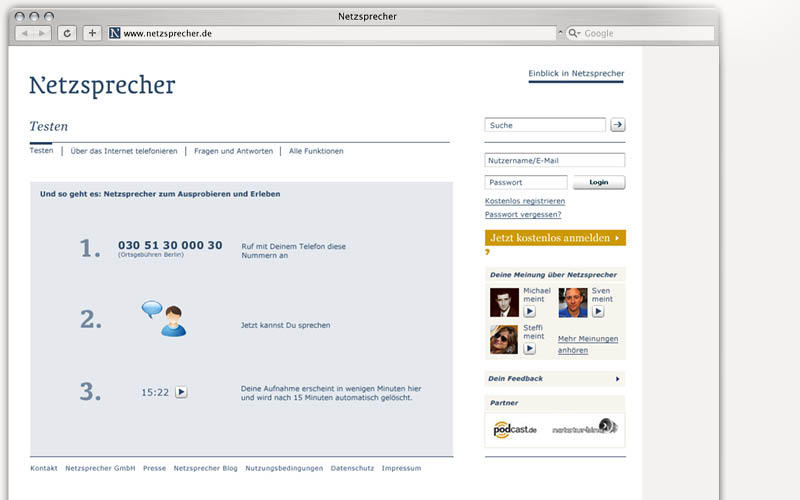Select the Alle Funktionen tab
Viewport: 800px width, 500px height.
click(x=316, y=151)
